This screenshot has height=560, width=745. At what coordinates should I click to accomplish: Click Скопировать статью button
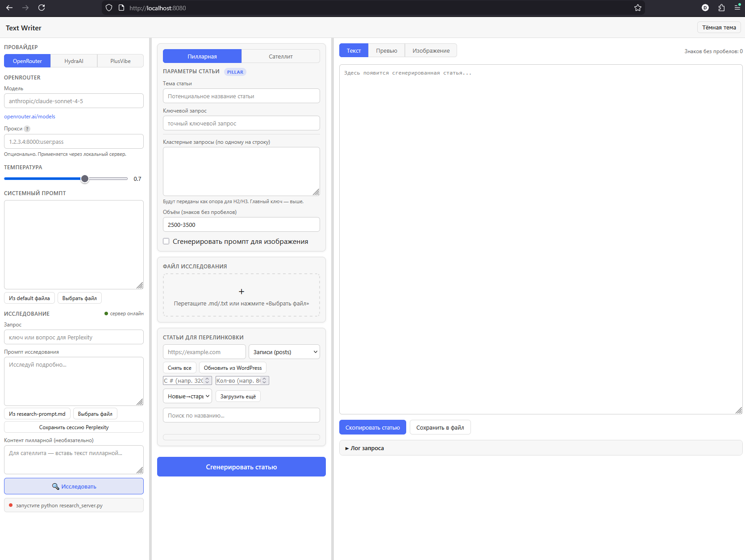tap(373, 427)
